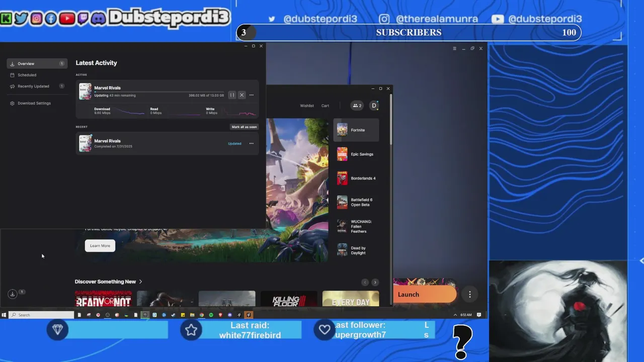Viewport: 644px width, 362px height.
Task: Open Wishlist in Epic store window
Action: (x=307, y=106)
